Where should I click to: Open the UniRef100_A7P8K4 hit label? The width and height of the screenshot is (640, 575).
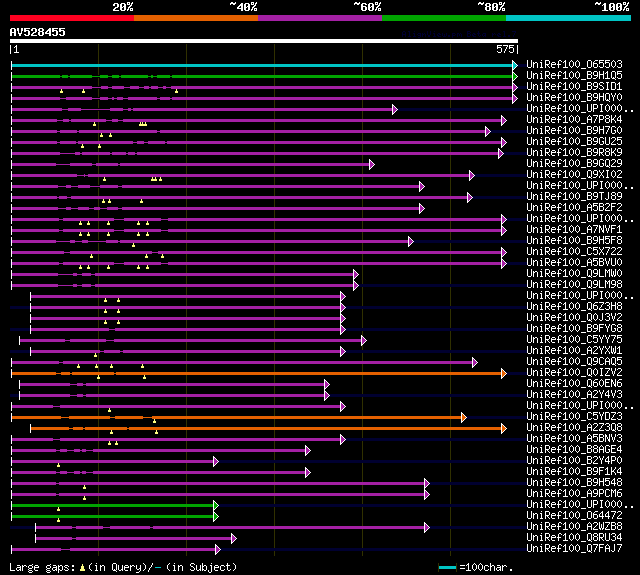pos(574,120)
